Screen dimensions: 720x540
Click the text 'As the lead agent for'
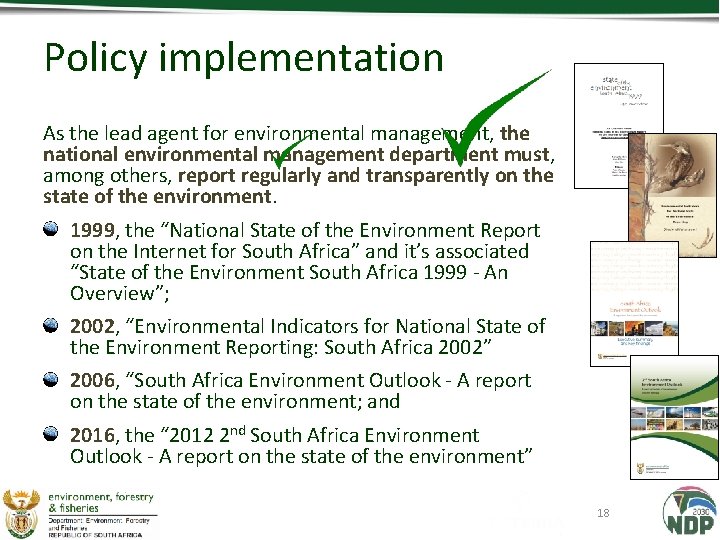[x=136, y=134]
